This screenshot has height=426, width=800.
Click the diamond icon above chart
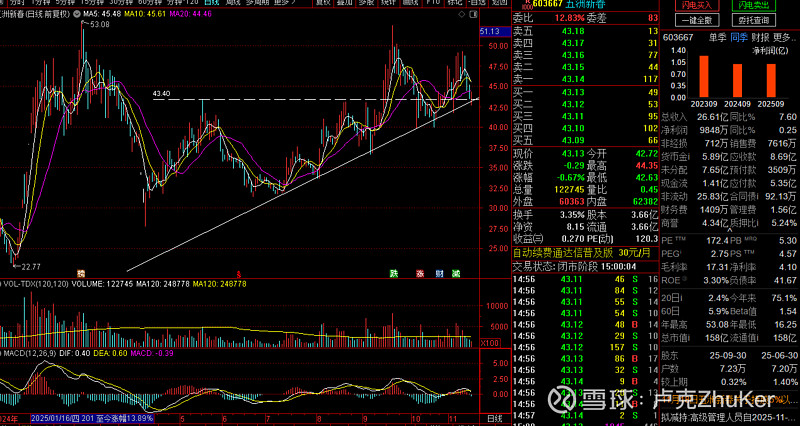(x=461, y=14)
